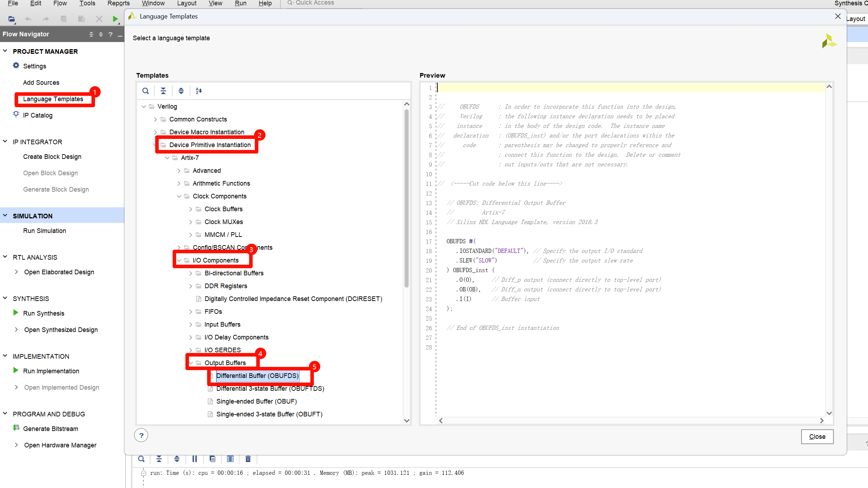Click Generate Bitstream in Flow Navigator

point(51,429)
